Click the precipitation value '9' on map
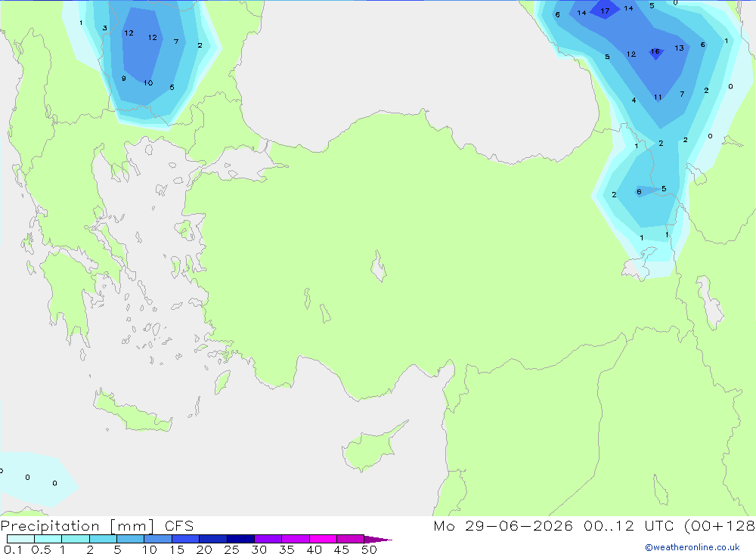Image resolution: width=756 pixels, height=554 pixels. (x=124, y=79)
